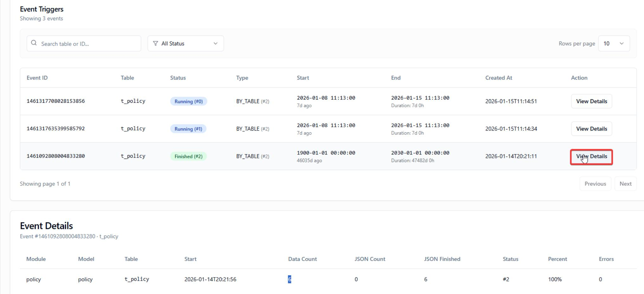Click event ID 1461317708028153856
Image resolution: width=644 pixels, height=294 pixels.
point(56,101)
